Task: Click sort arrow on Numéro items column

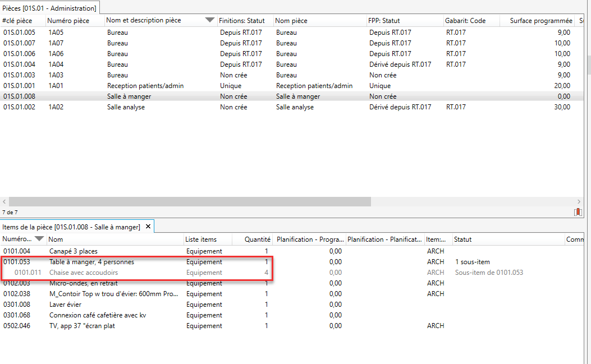Action: (39, 239)
